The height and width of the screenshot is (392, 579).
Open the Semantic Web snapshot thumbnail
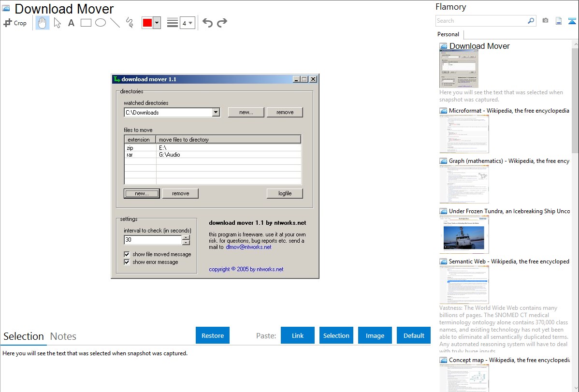[464, 285]
